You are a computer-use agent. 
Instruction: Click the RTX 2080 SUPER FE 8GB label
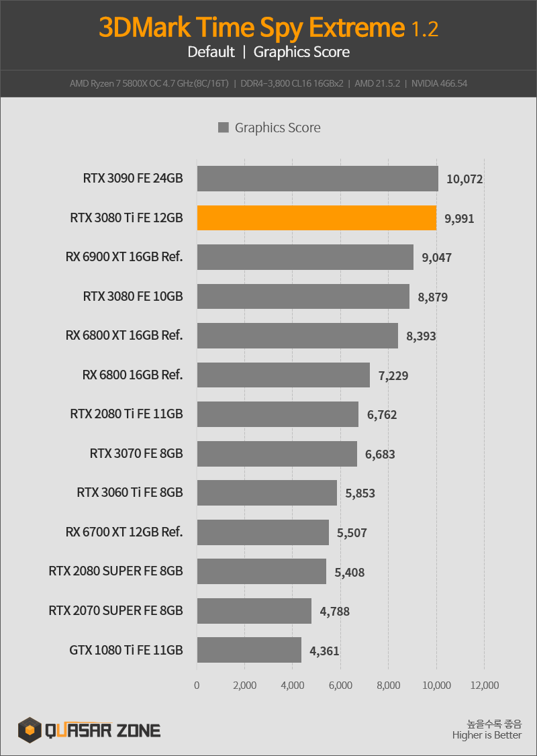[x=115, y=571]
